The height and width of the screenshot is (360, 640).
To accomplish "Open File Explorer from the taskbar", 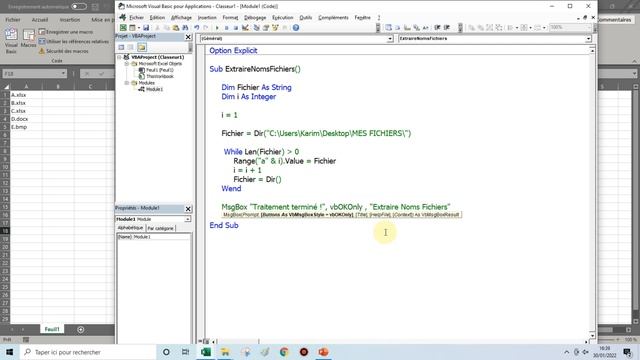I will [225, 352].
